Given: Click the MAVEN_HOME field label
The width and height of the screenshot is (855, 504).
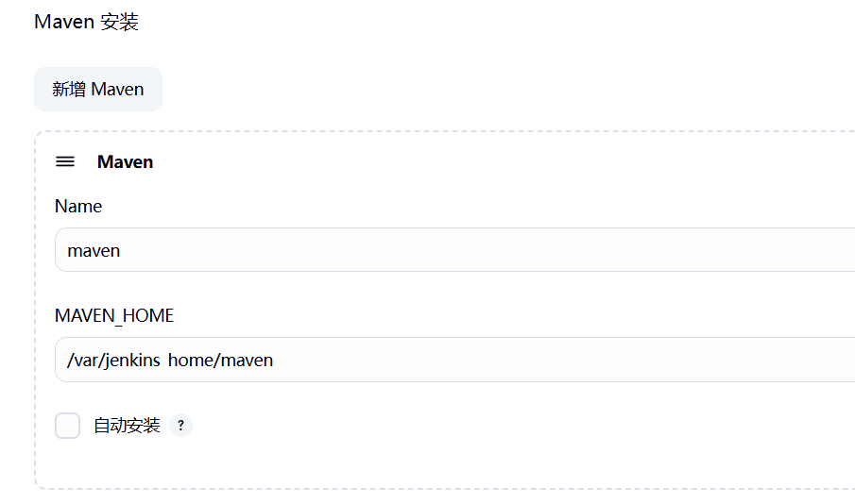Looking at the screenshot, I should click(x=114, y=315).
